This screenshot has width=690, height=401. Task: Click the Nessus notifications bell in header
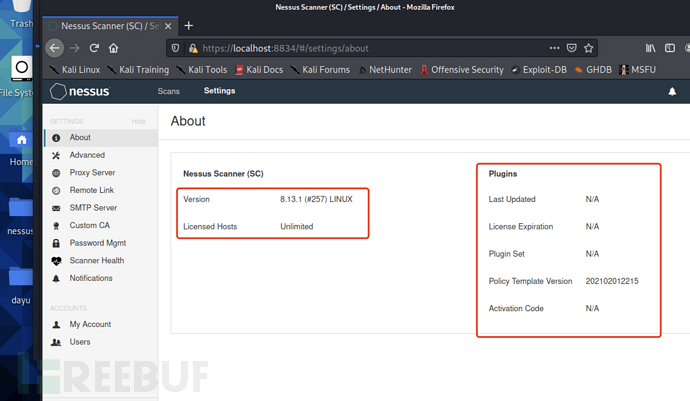[x=672, y=92]
